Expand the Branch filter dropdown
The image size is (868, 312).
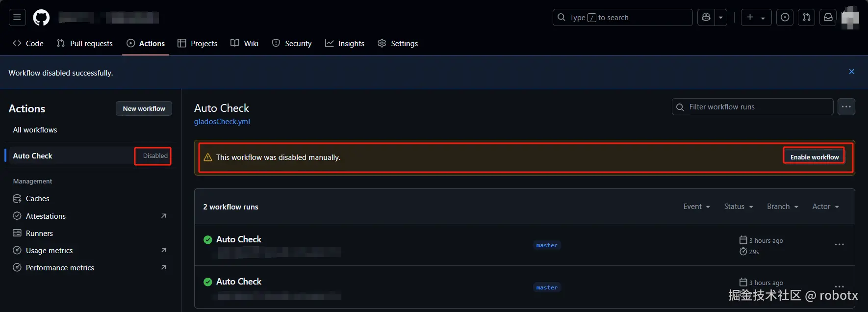[783, 207]
